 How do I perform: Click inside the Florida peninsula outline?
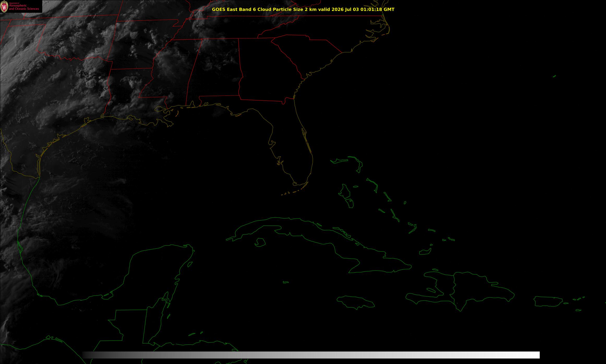pos(295,149)
